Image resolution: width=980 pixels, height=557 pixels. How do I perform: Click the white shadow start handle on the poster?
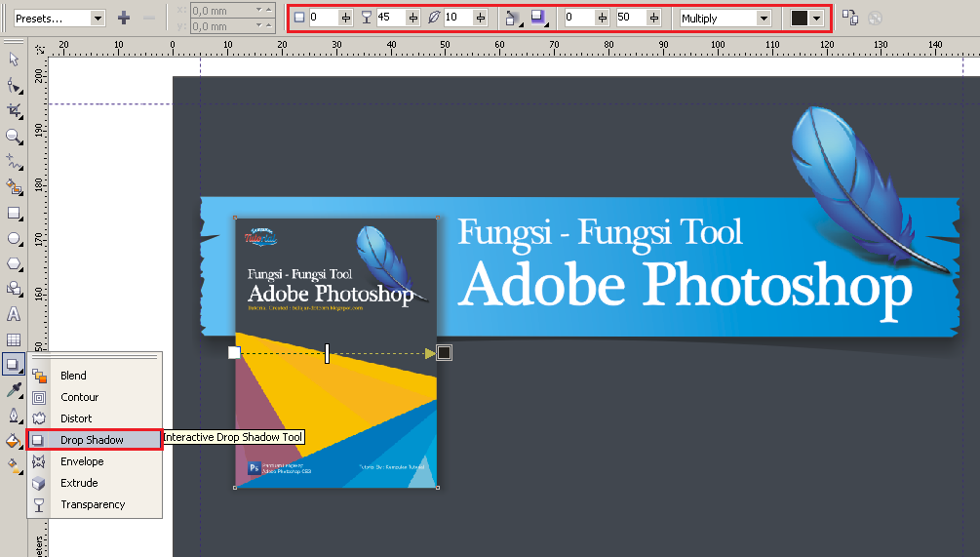[x=234, y=352]
